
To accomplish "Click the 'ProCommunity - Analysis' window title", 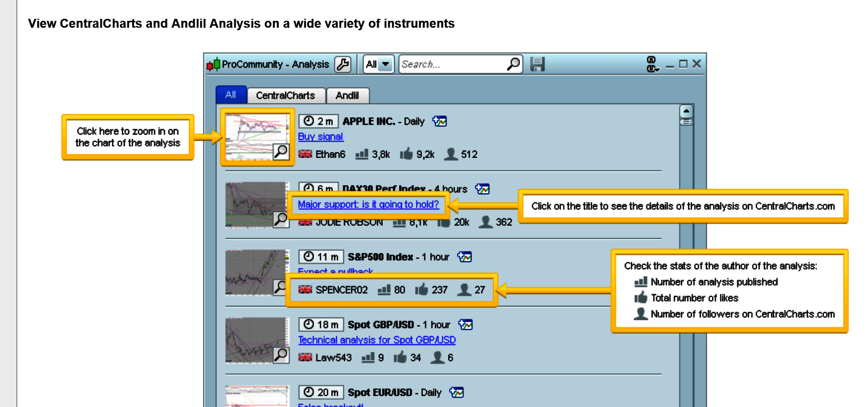I will coord(275,64).
